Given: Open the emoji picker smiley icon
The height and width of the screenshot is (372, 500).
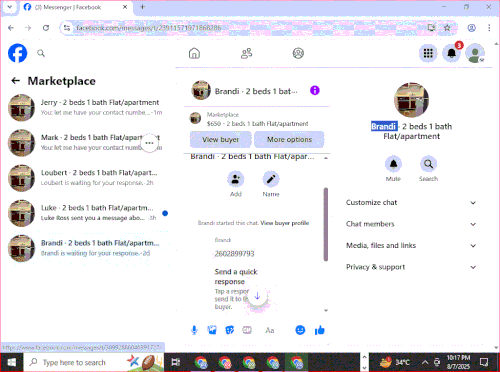Looking at the screenshot, I should click(300, 330).
